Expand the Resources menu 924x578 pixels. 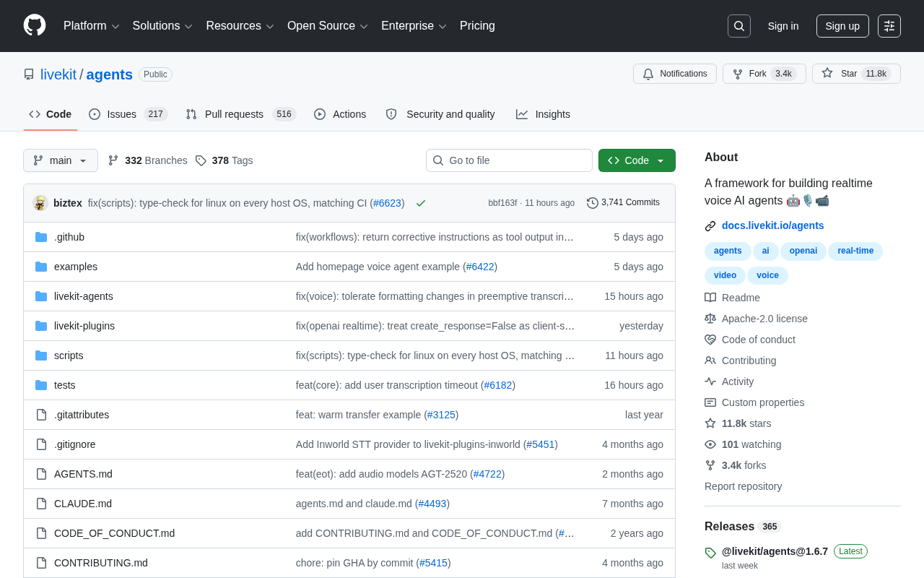click(240, 26)
